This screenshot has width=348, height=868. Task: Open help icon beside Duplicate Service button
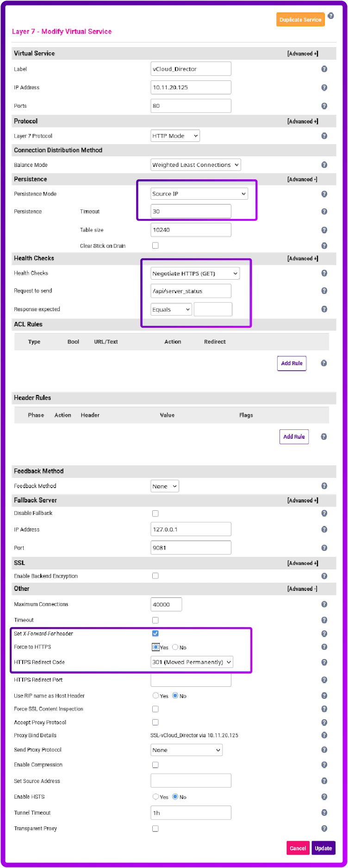[331, 16]
